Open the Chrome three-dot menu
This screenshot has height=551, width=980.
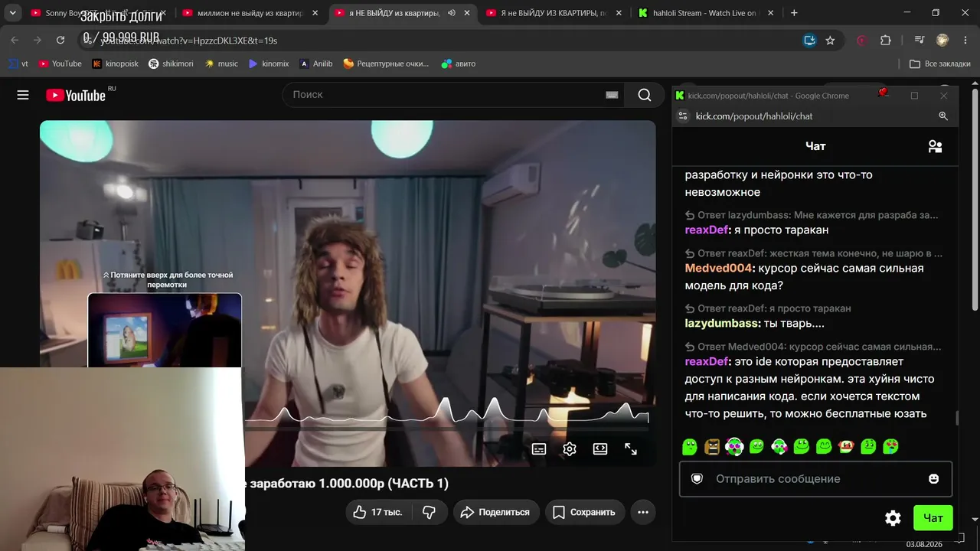point(965,40)
